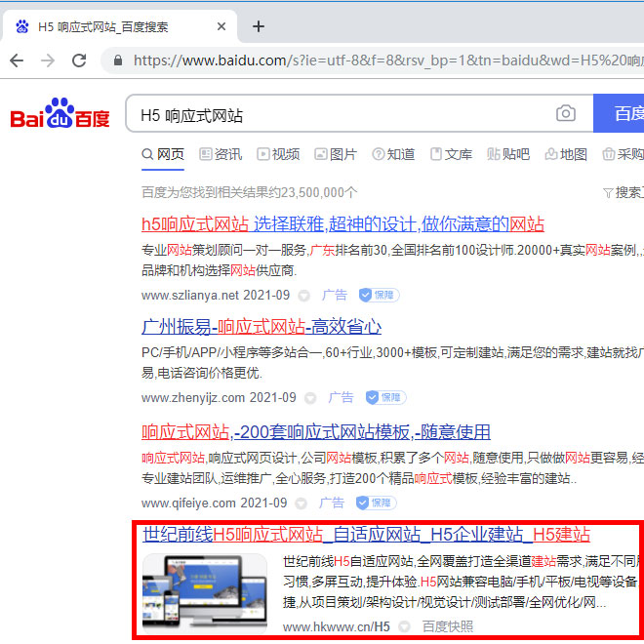The image size is (644, 644).
Task: Open result 200套响应式网站模板
Action: click(x=316, y=432)
